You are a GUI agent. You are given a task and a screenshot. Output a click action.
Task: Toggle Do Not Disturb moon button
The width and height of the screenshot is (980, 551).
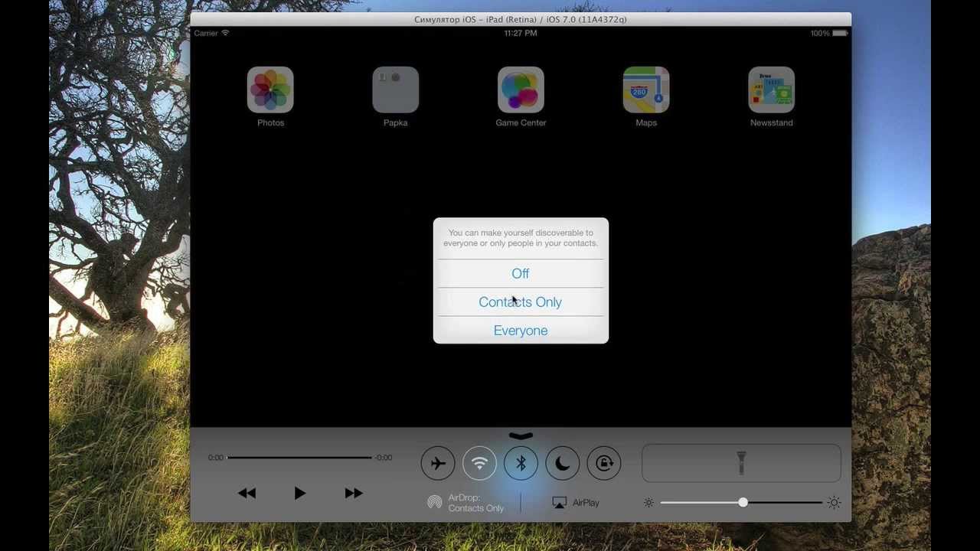[x=562, y=463]
